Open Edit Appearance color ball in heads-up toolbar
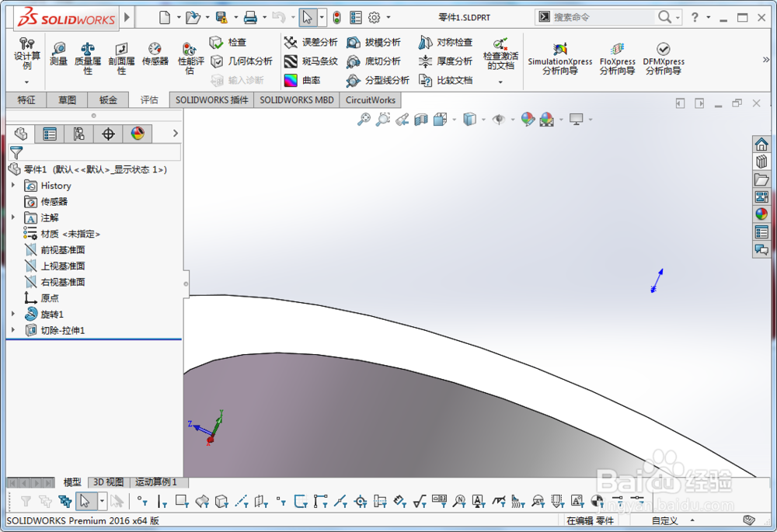Viewport: 777px width, 532px height. coord(526,119)
